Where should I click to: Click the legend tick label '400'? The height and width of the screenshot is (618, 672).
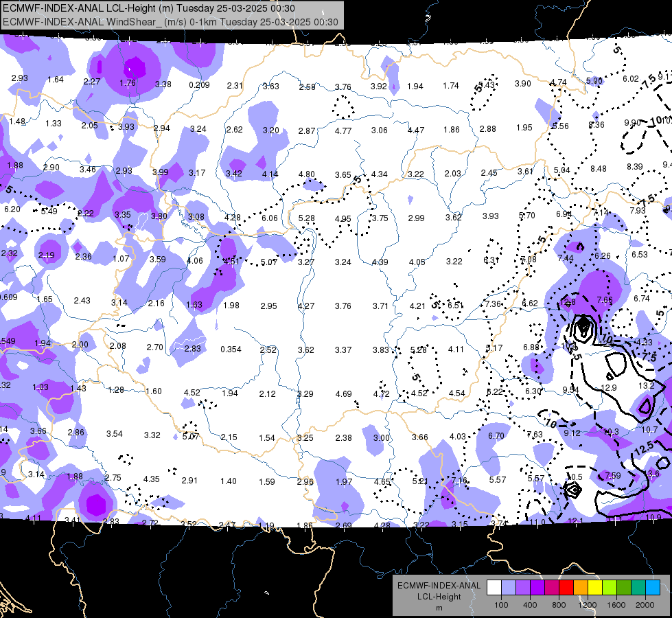[x=530, y=605]
